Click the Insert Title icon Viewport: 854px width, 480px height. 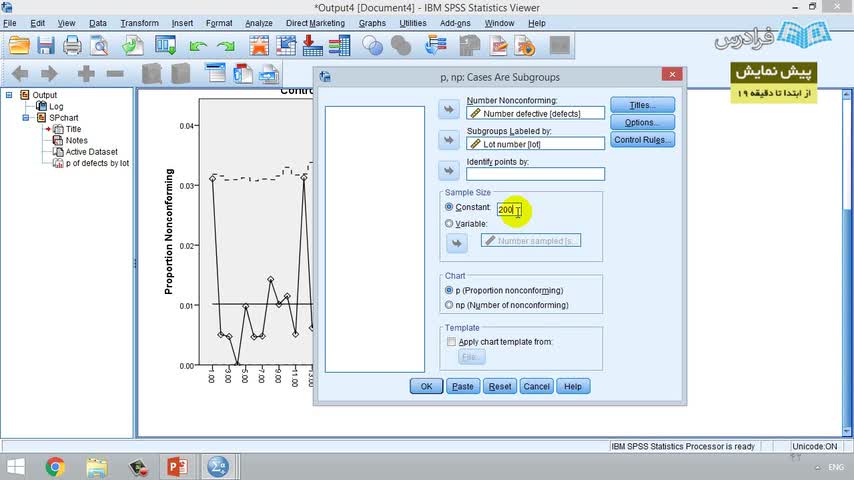[x=242, y=73]
